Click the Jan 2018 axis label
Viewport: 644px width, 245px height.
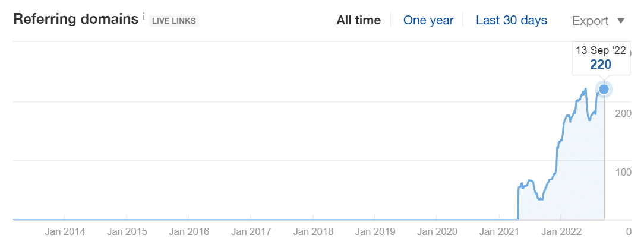coord(313,231)
